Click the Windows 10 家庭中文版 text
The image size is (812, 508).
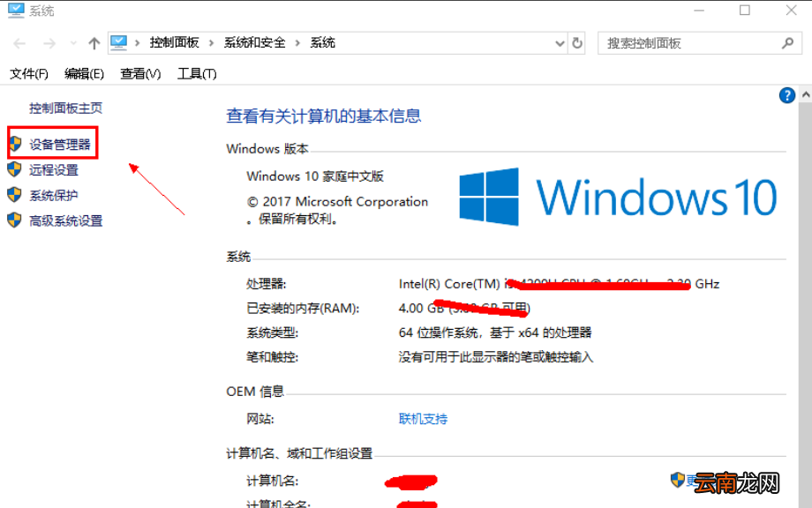(x=315, y=176)
